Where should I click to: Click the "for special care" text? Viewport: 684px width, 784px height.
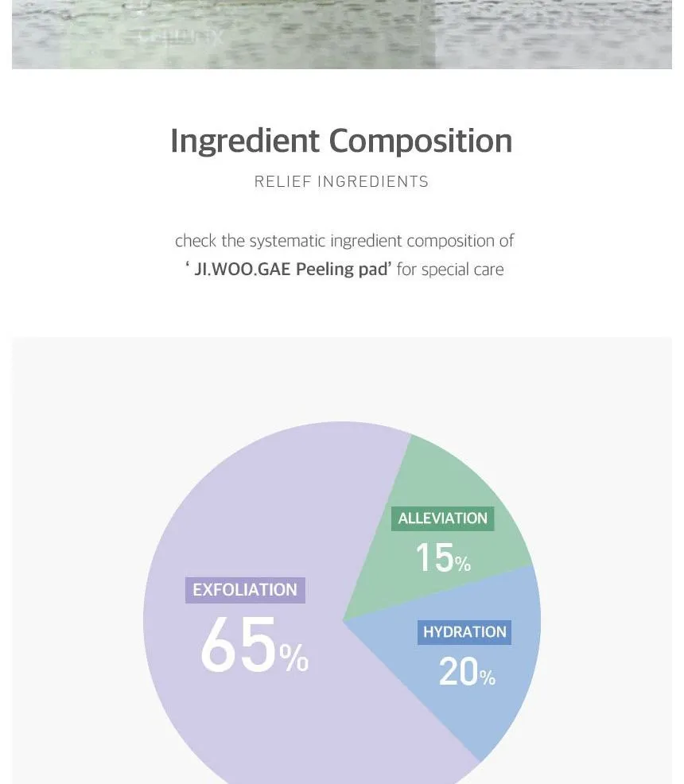point(450,269)
